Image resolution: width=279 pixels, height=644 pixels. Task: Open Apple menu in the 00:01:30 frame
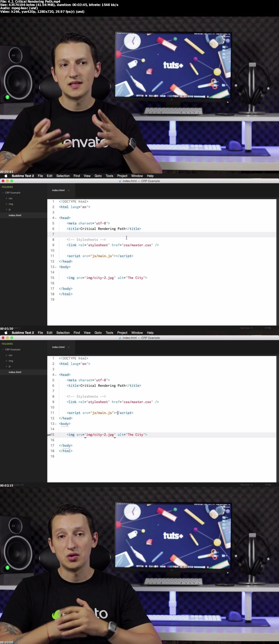(6, 176)
